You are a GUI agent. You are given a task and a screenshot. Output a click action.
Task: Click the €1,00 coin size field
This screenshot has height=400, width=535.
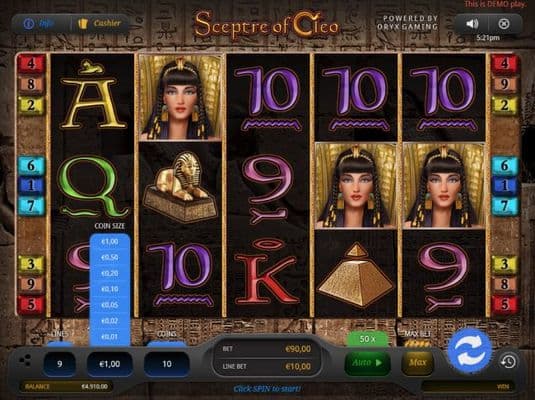(110, 364)
